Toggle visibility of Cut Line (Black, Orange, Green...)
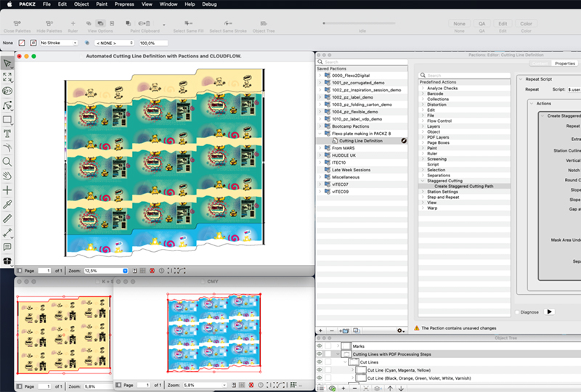The image size is (581, 392). tap(320, 378)
